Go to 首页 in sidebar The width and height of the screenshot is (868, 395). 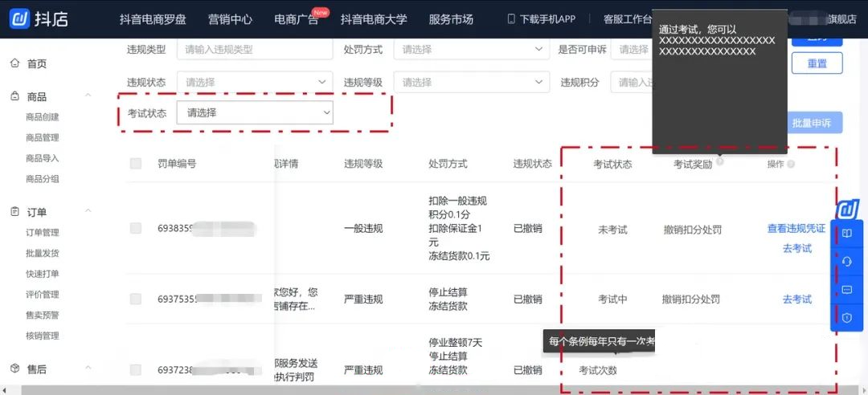click(37, 63)
